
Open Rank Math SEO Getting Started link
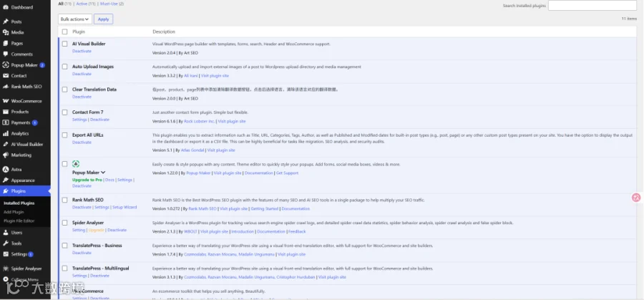[265, 209]
